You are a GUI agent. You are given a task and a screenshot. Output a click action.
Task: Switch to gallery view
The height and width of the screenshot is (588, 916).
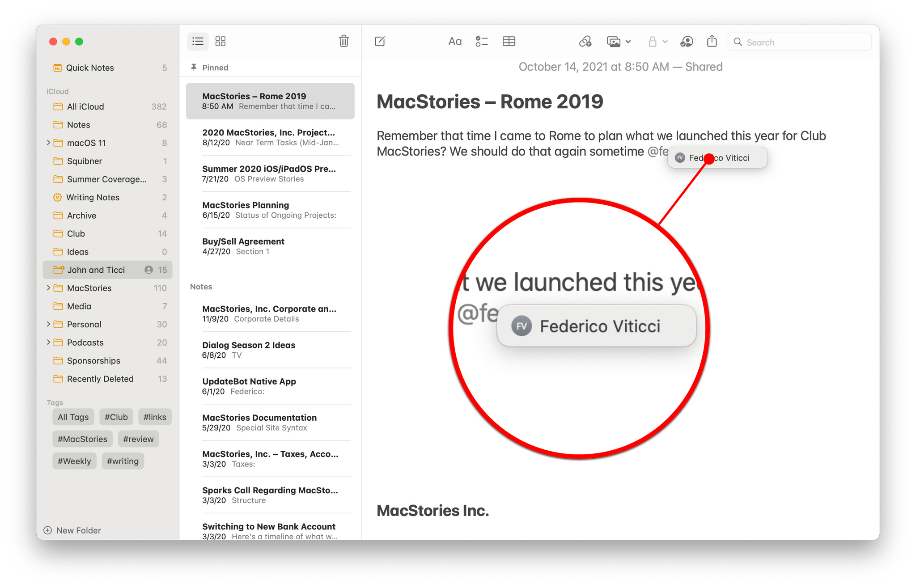[x=221, y=42]
